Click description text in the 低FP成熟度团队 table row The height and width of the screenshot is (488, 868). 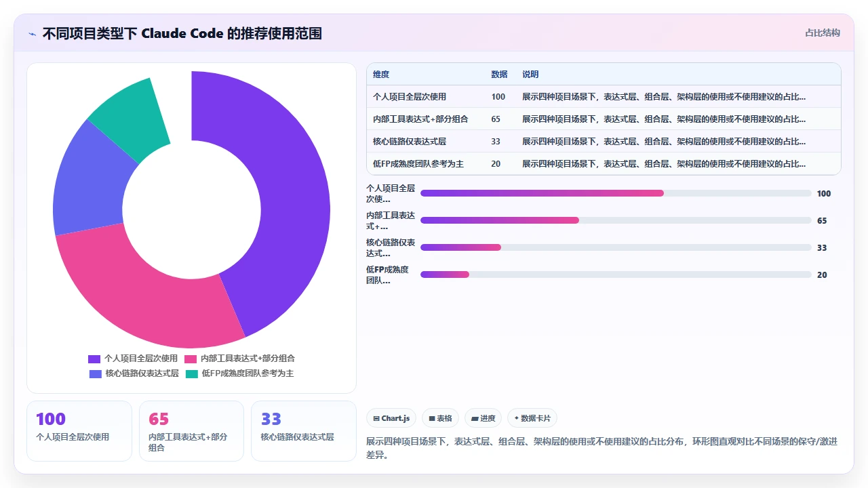tap(664, 164)
